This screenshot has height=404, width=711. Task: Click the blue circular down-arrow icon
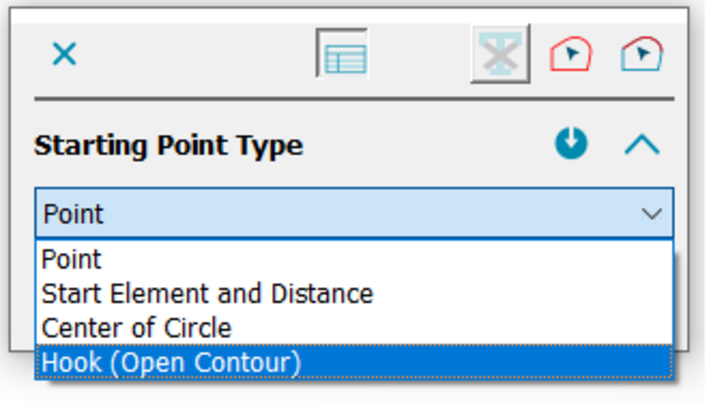[572, 145]
